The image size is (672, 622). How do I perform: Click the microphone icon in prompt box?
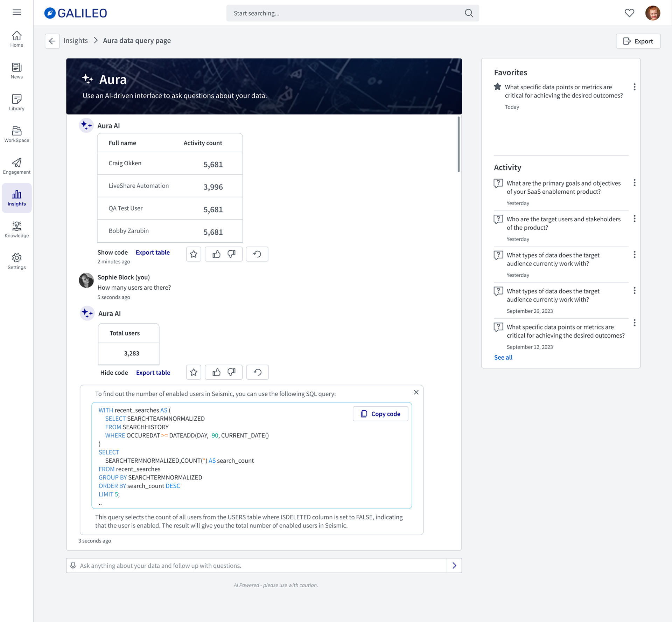pyautogui.click(x=73, y=565)
